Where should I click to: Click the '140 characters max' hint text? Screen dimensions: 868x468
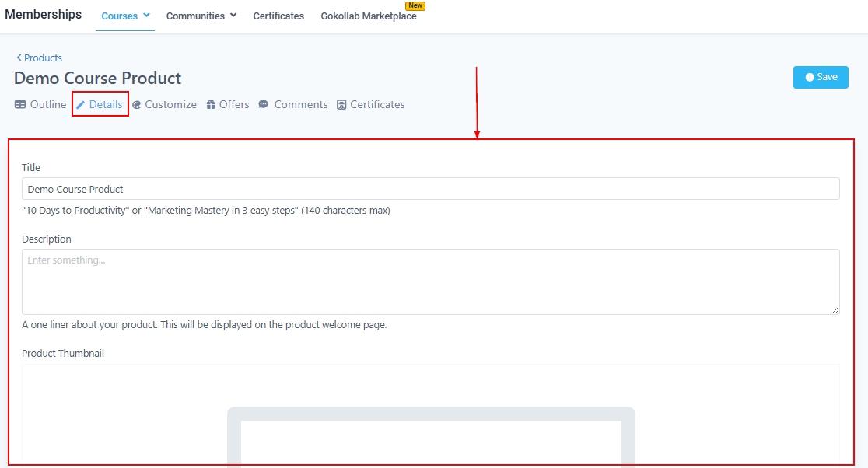pyautogui.click(x=345, y=210)
